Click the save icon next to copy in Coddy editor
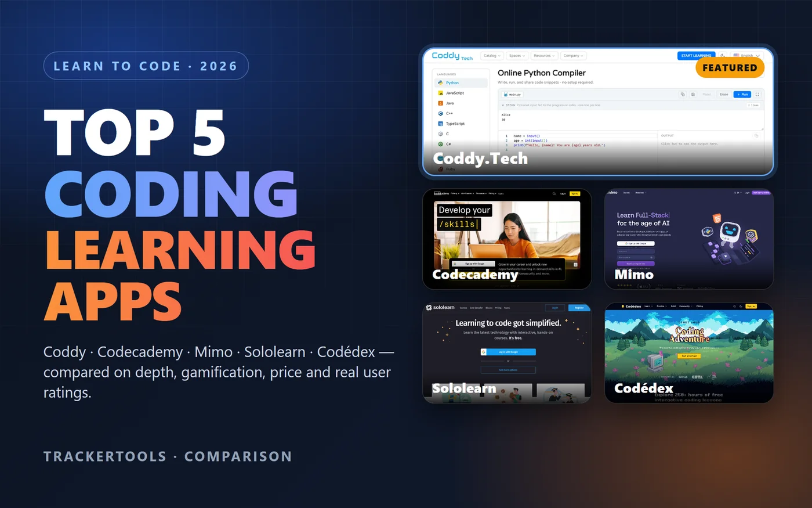Screen dimensions: 812x508 693,94
